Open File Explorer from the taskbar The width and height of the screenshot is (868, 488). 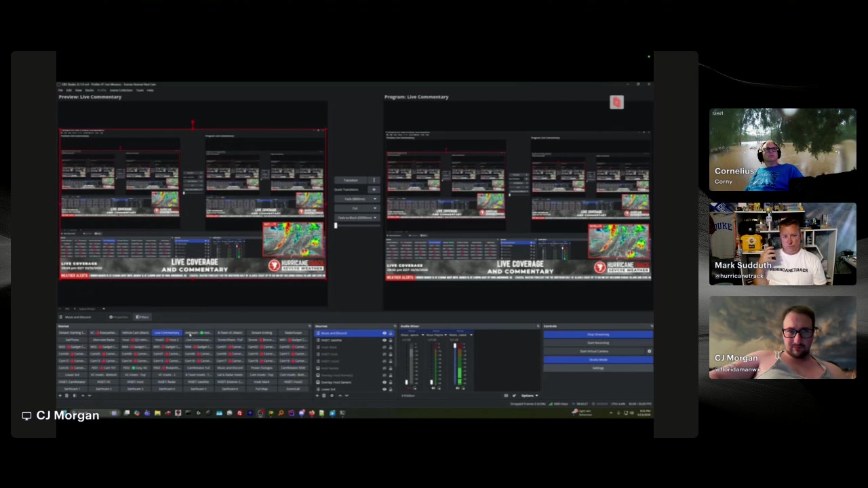point(157,413)
